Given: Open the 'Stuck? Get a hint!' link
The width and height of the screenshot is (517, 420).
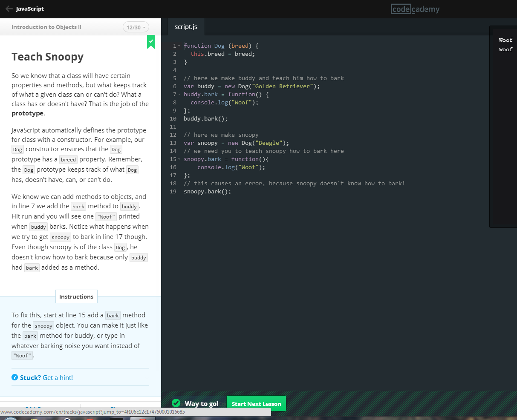Looking at the screenshot, I should (x=46, y=377).
